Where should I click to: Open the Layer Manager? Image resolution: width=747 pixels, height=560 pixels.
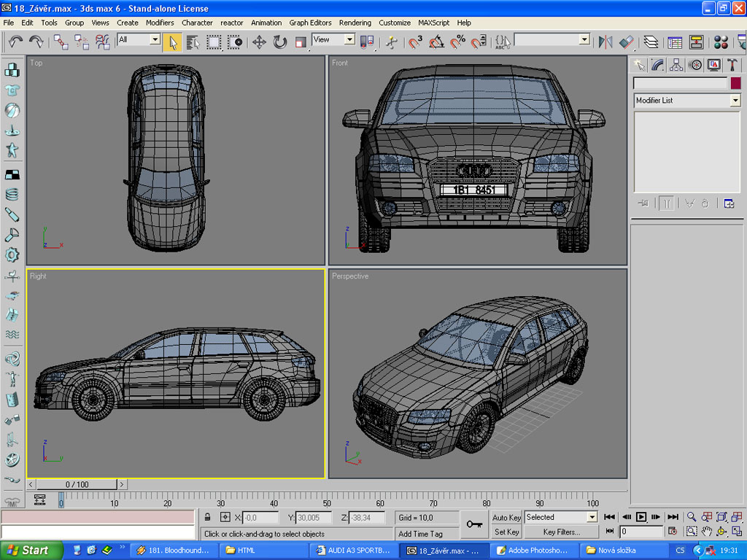[651, 42]
